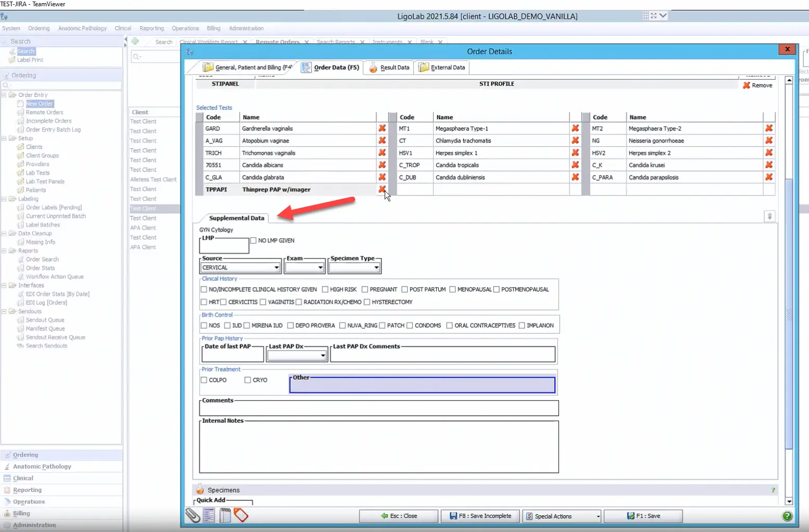Image resolution: width=809 pixels, height=532 pixels.
Task: Click the F8 : Save Incomplete button
Action: (x=480, y=516)
